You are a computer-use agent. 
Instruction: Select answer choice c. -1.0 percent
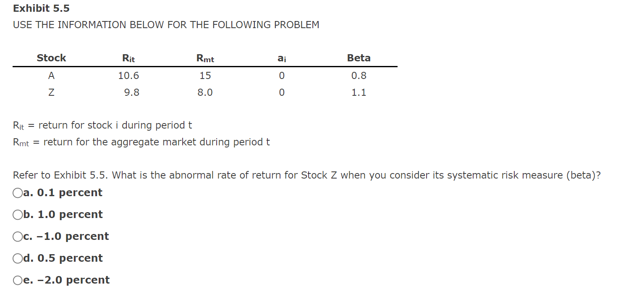pyautogui.click(x=17, y=236)
